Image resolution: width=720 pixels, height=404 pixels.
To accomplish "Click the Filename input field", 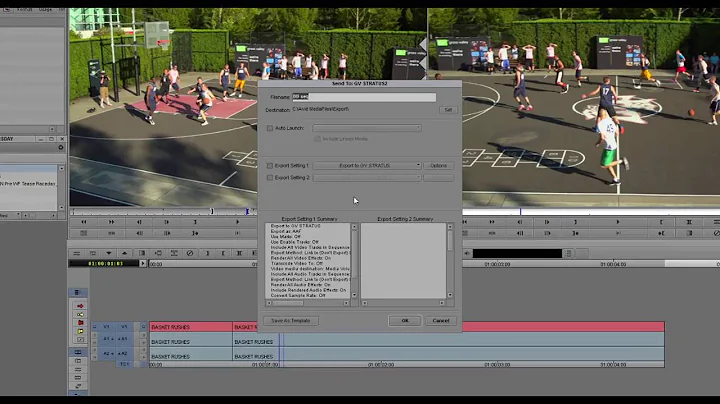I will point(364,97).
